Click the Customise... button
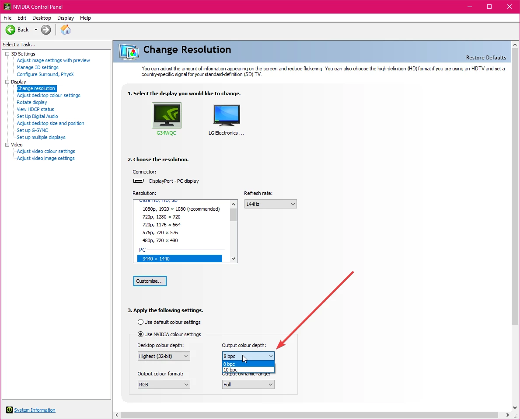This screenshot has height=420, width=520. coord(150,281)
